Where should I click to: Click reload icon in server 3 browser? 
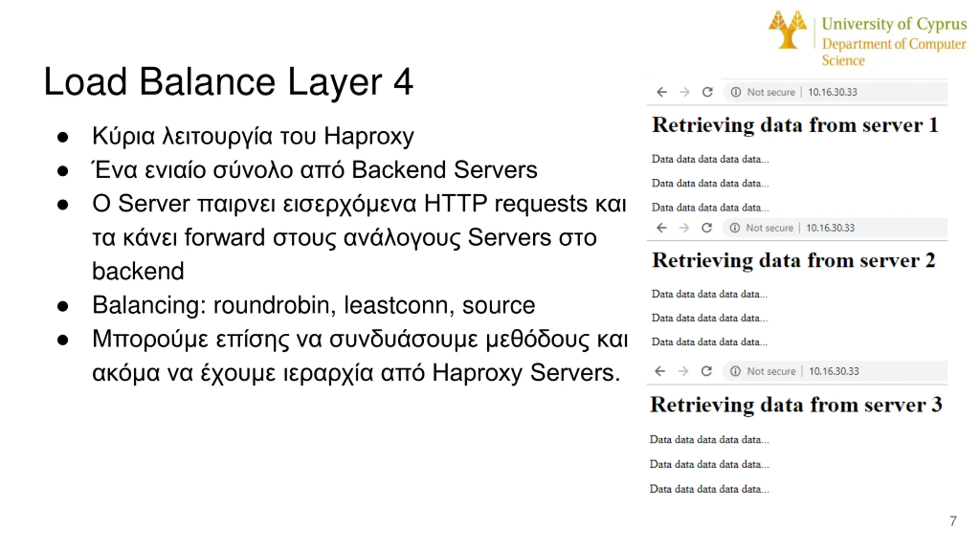pyautogui.click(x=706, y=371)
